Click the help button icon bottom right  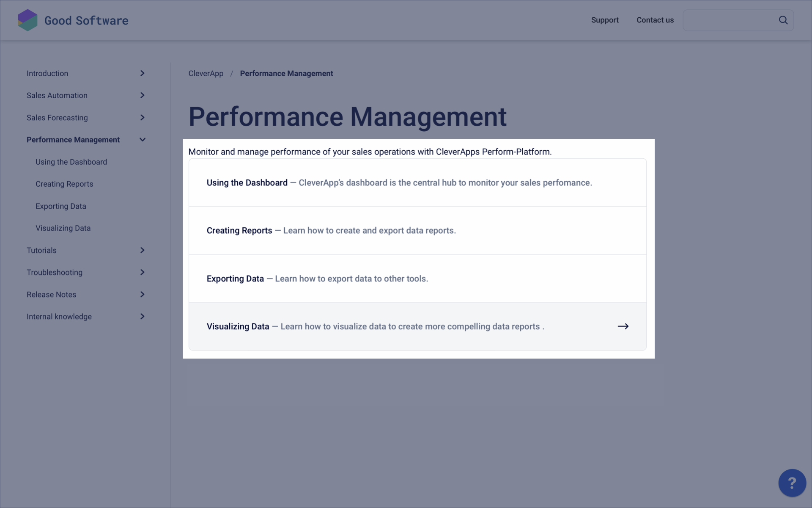[792, 483]
